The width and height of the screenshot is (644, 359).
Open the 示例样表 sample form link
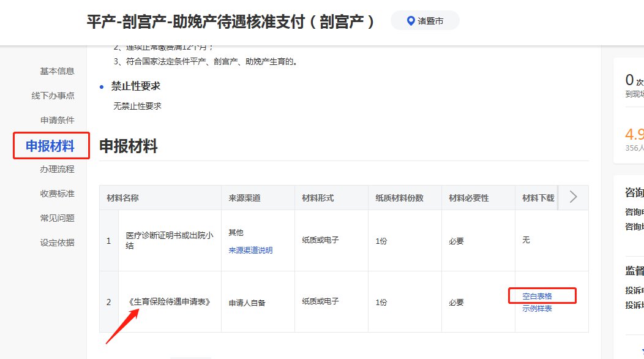(x=537, y=308)
